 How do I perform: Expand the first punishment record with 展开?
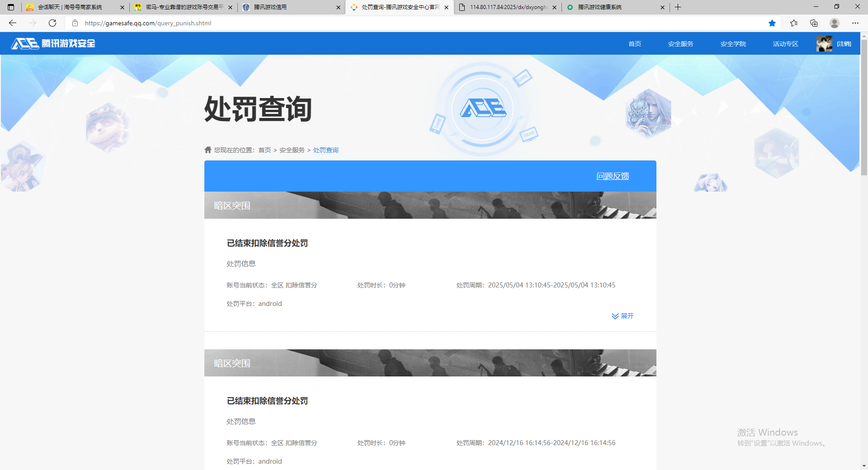(x=623, y=316)
